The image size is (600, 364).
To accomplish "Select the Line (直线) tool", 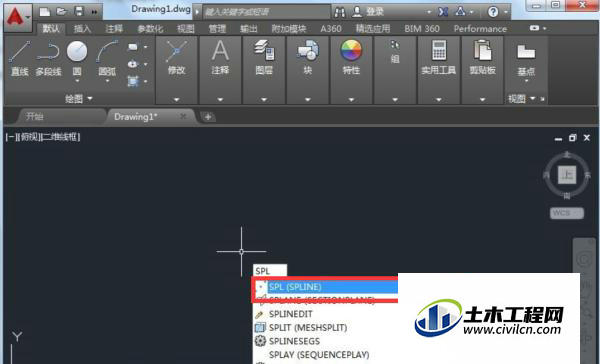I will point(20,58).
